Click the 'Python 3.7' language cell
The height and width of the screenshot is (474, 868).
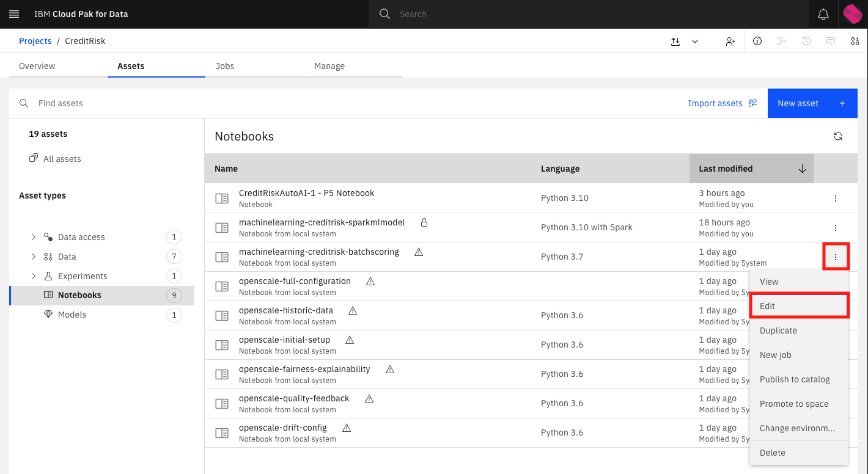[x=562, y=257]
